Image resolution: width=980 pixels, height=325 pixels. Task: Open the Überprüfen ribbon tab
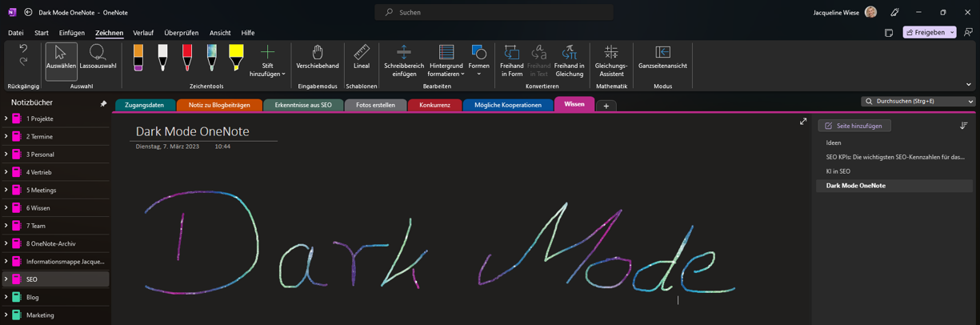point(182,33)
